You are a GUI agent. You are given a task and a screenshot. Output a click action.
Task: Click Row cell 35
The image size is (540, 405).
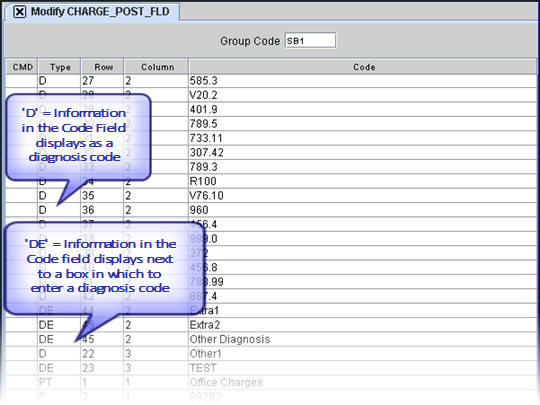[x=102, y=196]
